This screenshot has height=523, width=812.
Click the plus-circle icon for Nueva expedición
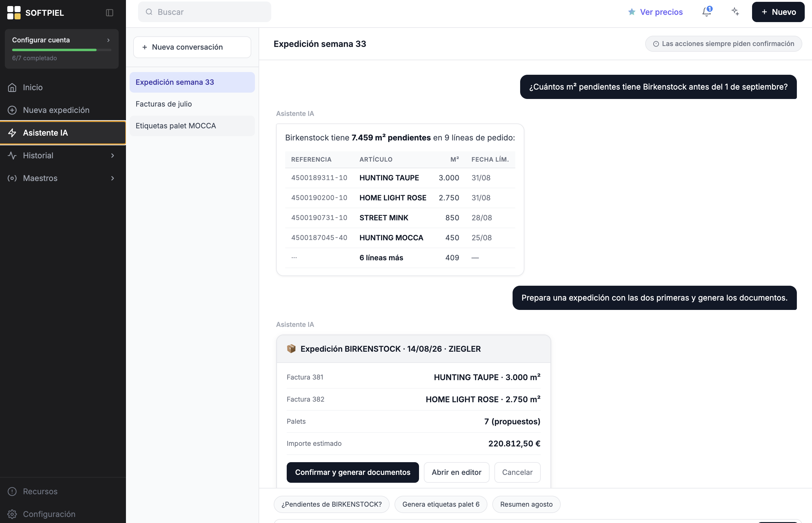12,110
